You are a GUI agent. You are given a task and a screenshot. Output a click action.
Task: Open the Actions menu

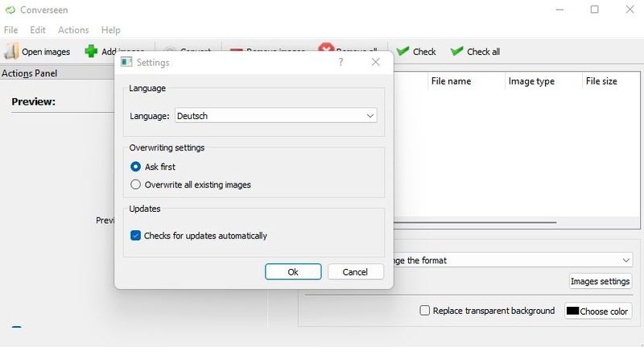click(x=73, y=30)
